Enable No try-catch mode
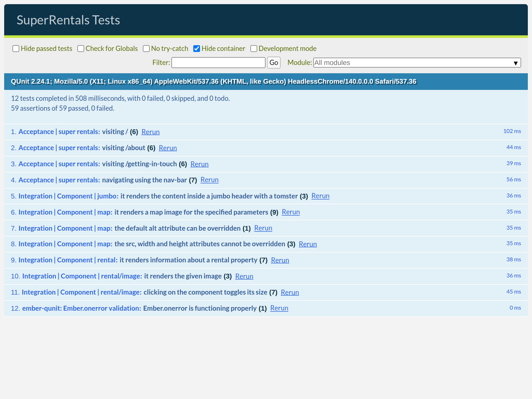The width and height of the screenshot is (532, 399). point(146,49)
